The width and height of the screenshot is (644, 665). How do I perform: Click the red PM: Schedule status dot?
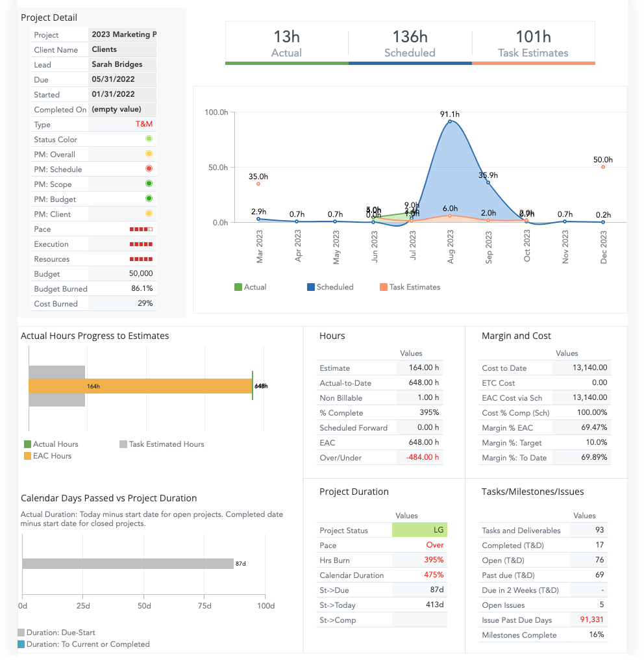click(x=149, y=169)
